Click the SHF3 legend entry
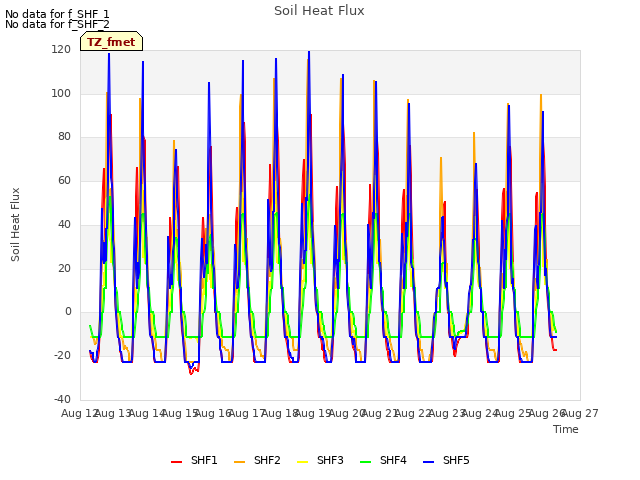Image resolution: width=640 pixels, height=480 pixels. point(320,461)
